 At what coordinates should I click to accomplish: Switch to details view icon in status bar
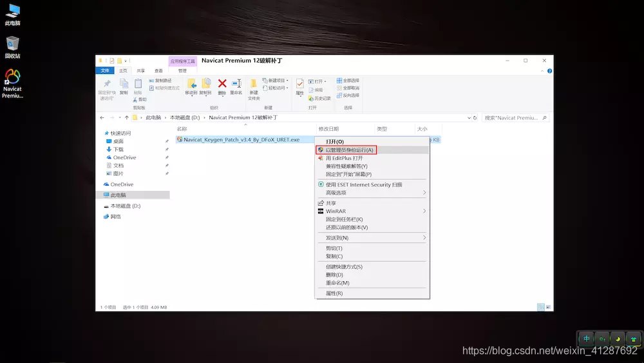[541, 307]
